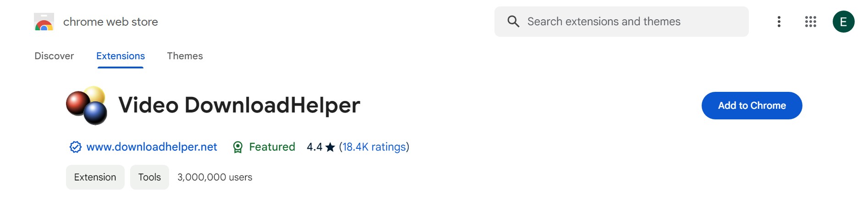
Task: Focus the Search extensions and themes field
Action: 621,22
